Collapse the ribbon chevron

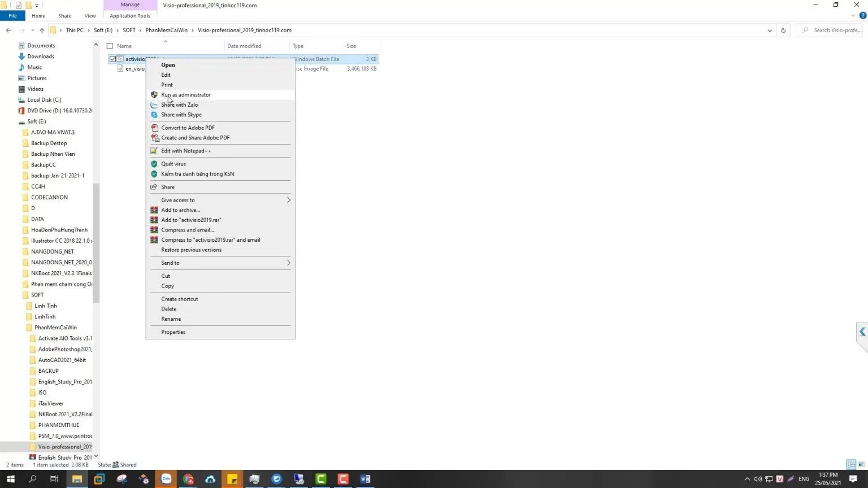pos(853,16)
